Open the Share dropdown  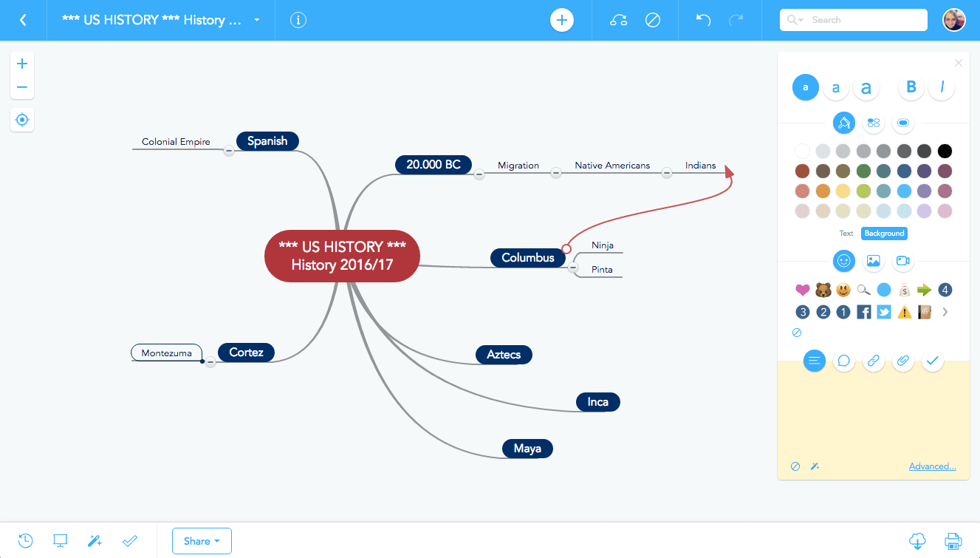(202, 541)
